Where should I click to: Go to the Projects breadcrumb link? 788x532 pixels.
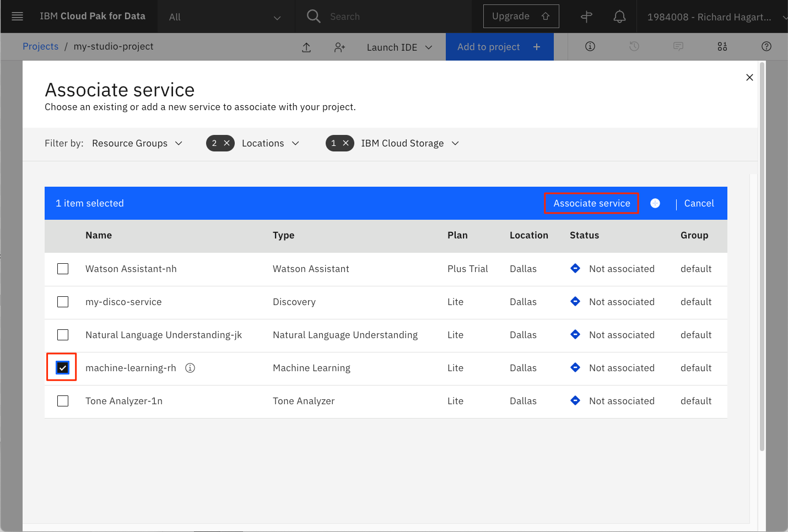click(x=40, y=46)
